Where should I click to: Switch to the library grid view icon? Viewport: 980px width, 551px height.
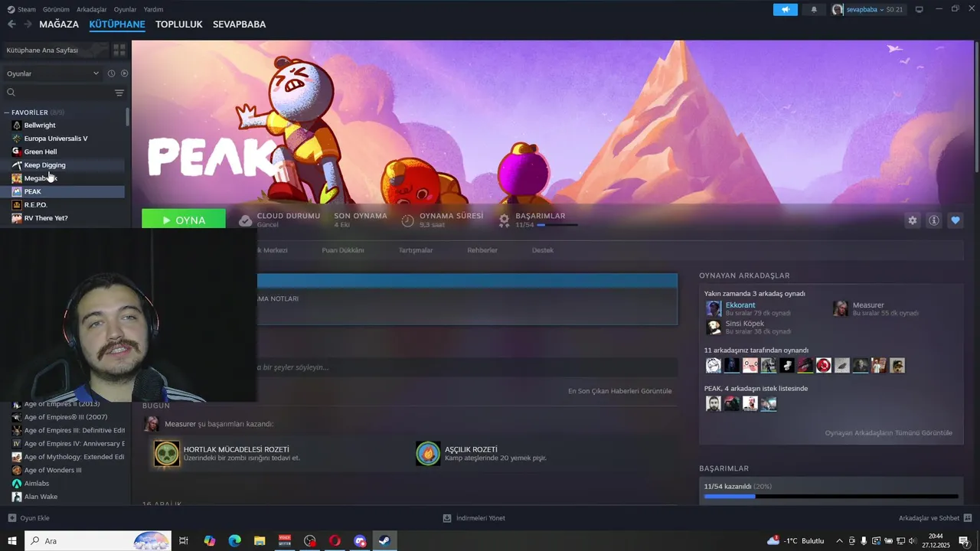pos(119,50)
